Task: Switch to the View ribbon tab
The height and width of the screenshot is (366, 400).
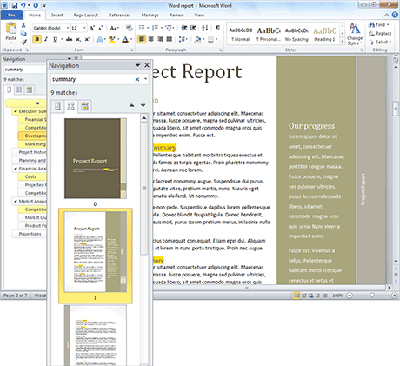Action: (199, 15)
